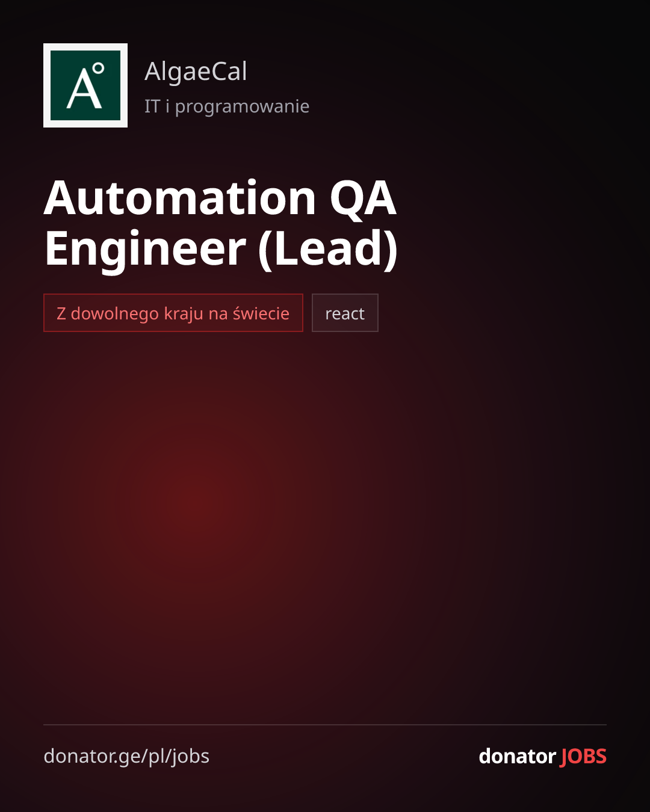Click the horizontal divider line above footer
650x812 pixels.
tap(325, 725)
